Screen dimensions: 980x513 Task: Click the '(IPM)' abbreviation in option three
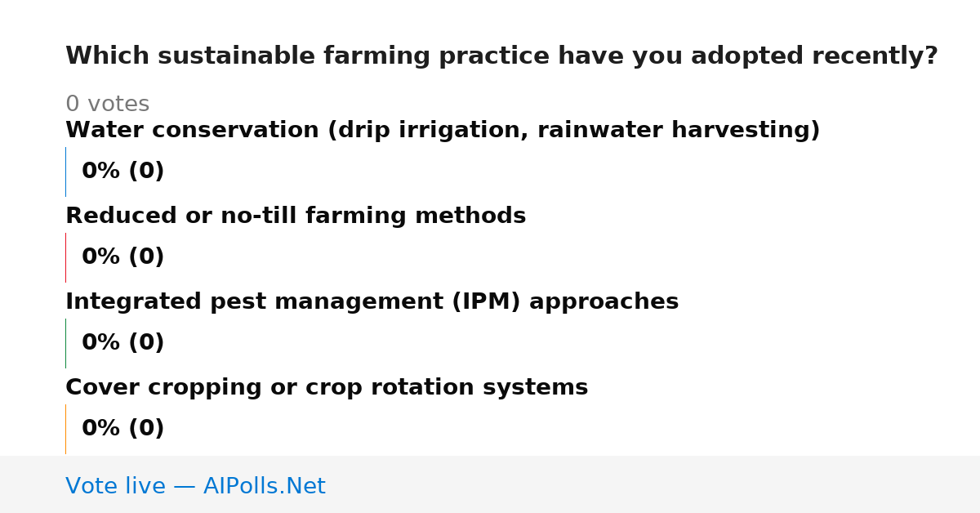point(486,302)
